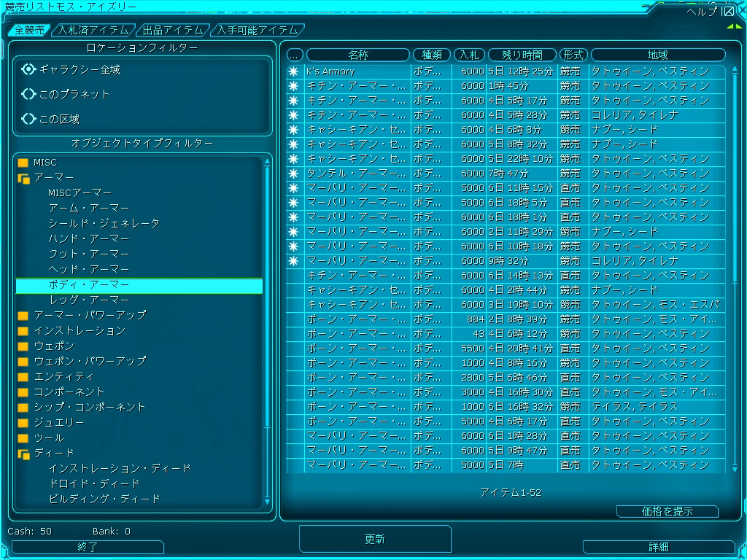This screenshot has width=747, height=560.
Task: Click the 更新 refresh button
Action: [375, 539]
